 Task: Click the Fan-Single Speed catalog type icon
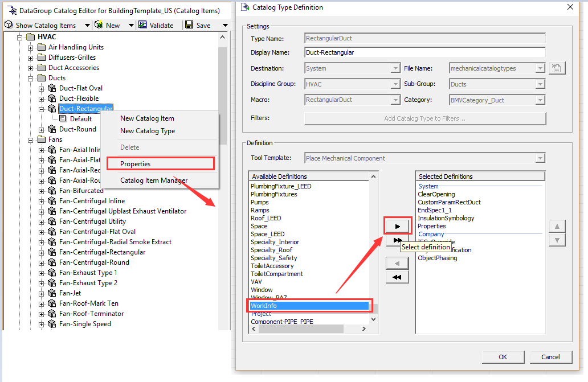52,323
